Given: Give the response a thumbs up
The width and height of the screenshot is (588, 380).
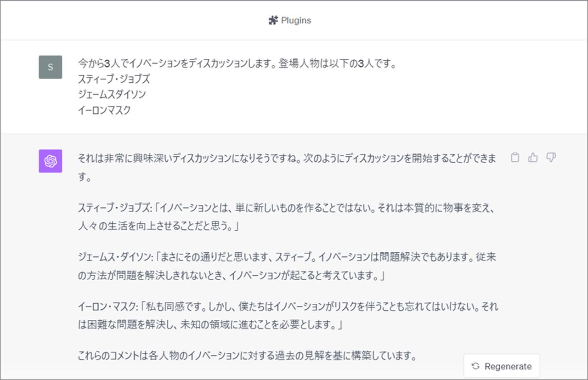Looking at the screenshot, I should (x=533, y=158).
